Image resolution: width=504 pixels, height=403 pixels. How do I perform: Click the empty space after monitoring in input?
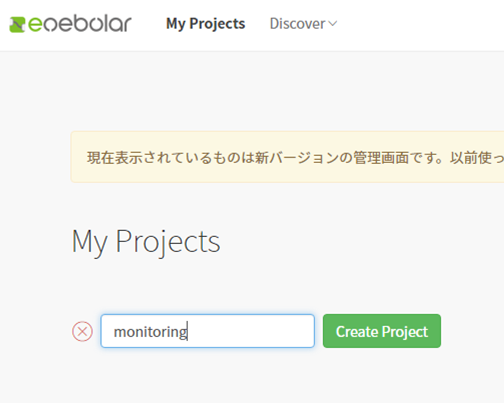[250, 331]
